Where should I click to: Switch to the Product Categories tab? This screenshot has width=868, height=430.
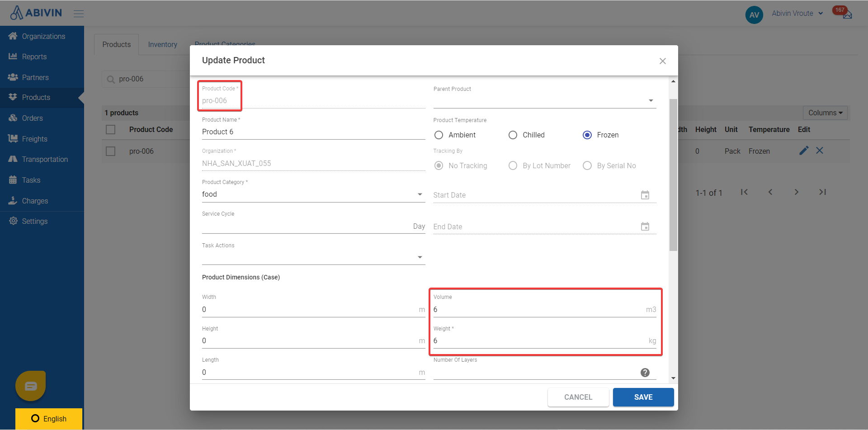(225, 44)
